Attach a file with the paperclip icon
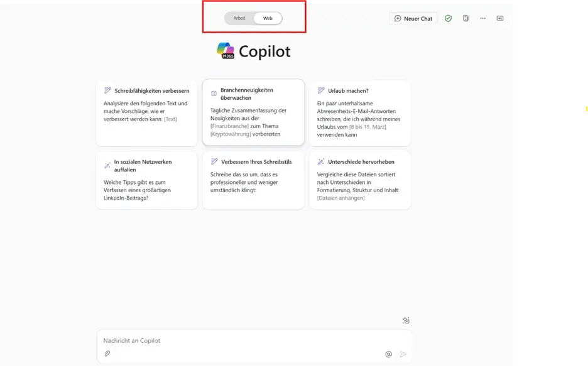The image size is (588, 366). point(107,354)
